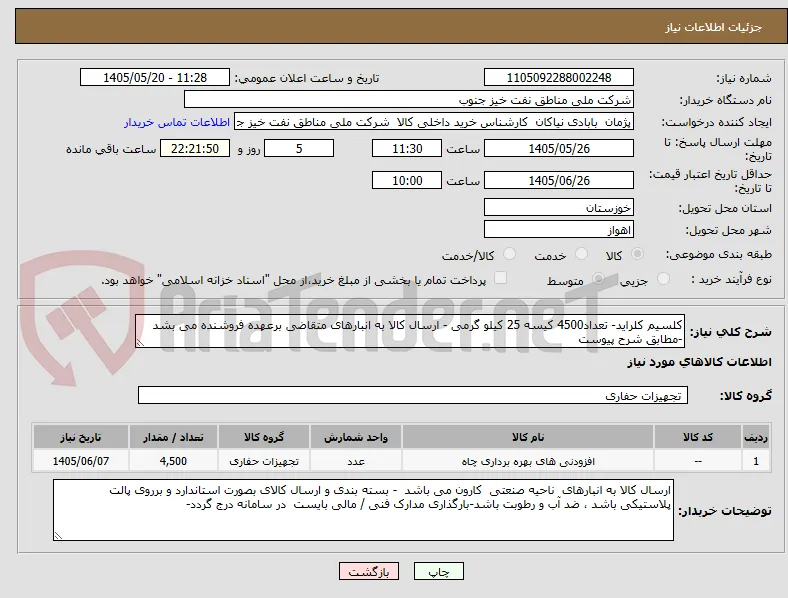The width and height of the screenshot is (788, 598).
Task: Click the days remaining field showing 5
Action: tap(299, 148)
